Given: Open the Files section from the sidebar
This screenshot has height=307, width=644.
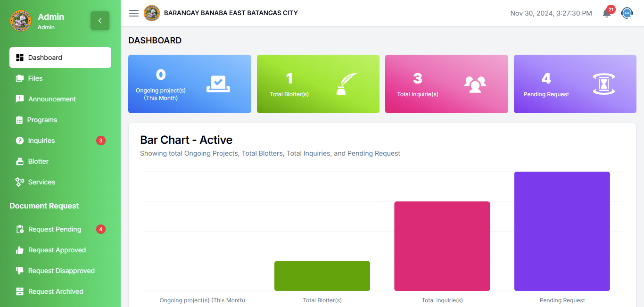Looking at the screenshot, I should pyautogui.click(x=34, y=78).
